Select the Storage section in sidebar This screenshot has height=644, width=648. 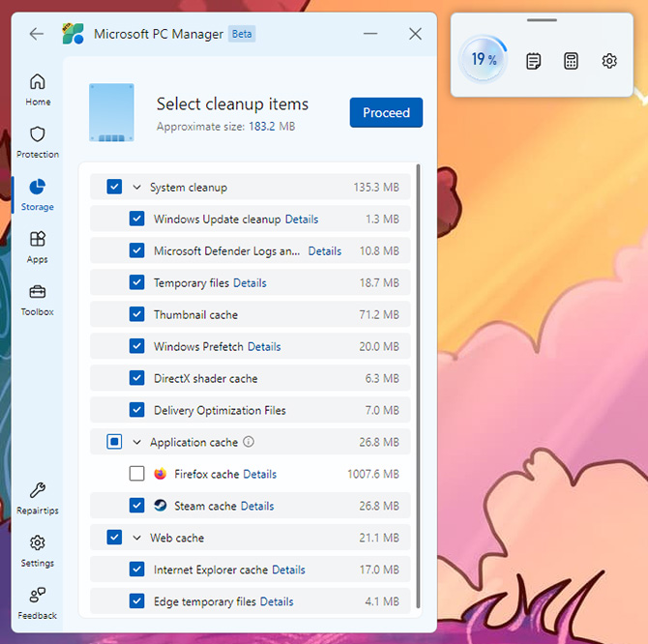coord(38,194)
